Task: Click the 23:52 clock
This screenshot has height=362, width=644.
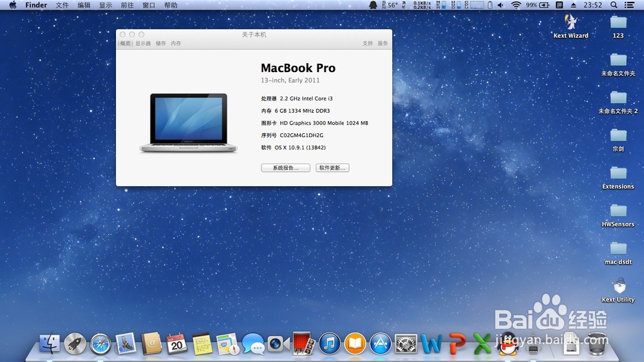Action: pyautogui.click(x=592, y=5)
